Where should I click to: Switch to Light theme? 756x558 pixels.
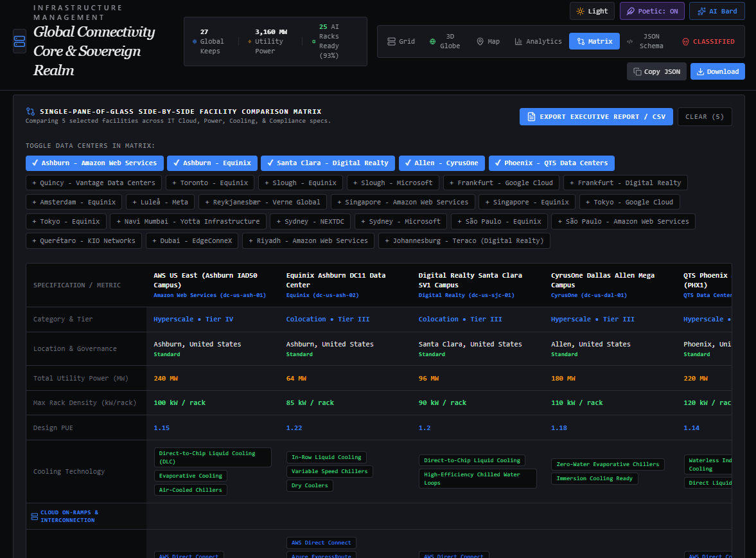(x=592, y=11)
